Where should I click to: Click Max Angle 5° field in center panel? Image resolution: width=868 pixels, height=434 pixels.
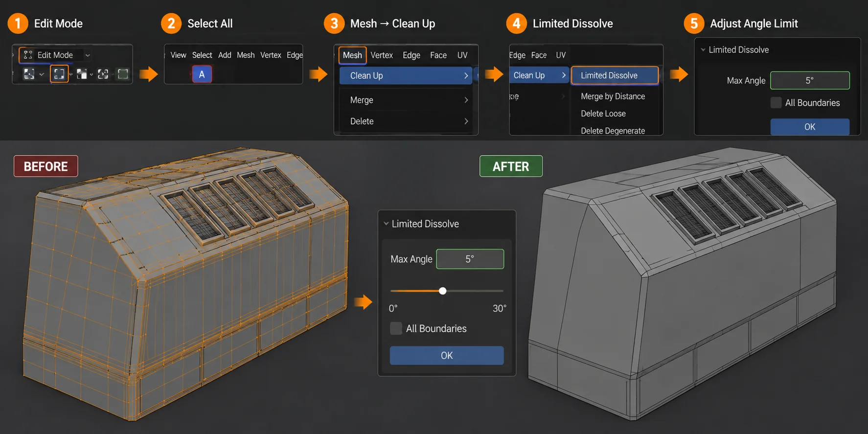coord(470,259)
